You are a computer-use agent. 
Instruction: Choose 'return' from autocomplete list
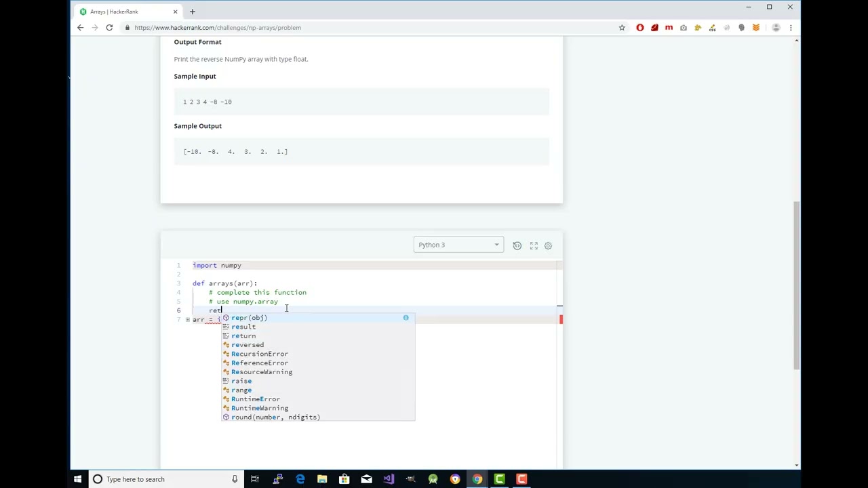click(317, 335)
